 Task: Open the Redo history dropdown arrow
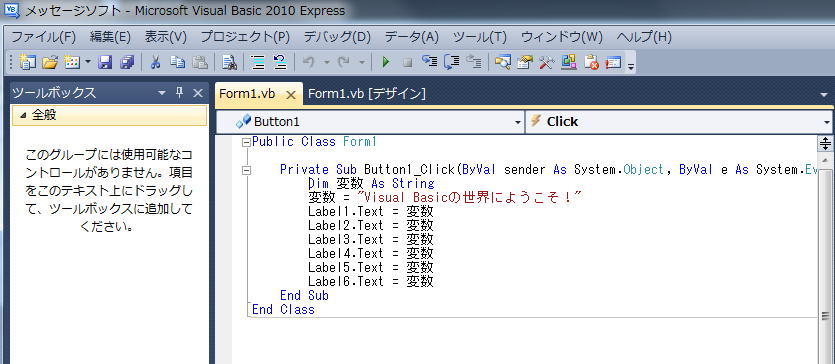tap(362, 63)
